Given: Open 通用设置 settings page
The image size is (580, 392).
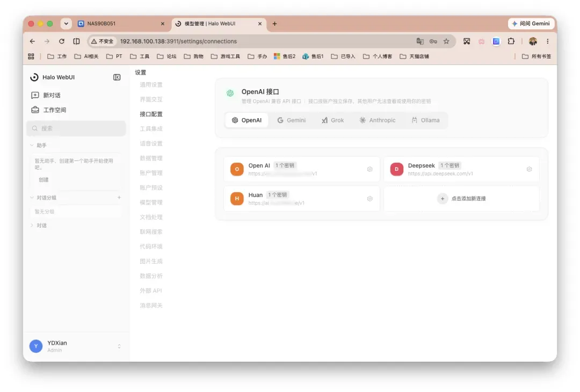Looking at the screenshot, I should [151, 85].
